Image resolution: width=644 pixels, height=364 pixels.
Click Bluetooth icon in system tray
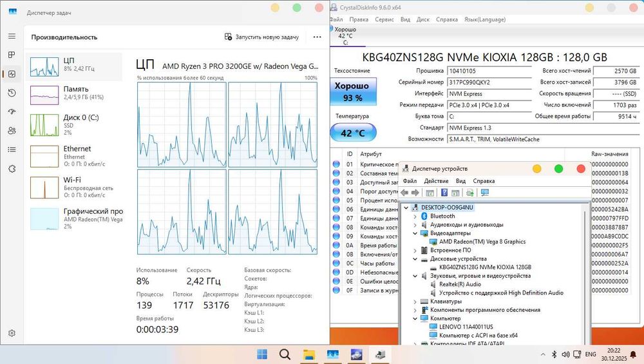[554, 354]
